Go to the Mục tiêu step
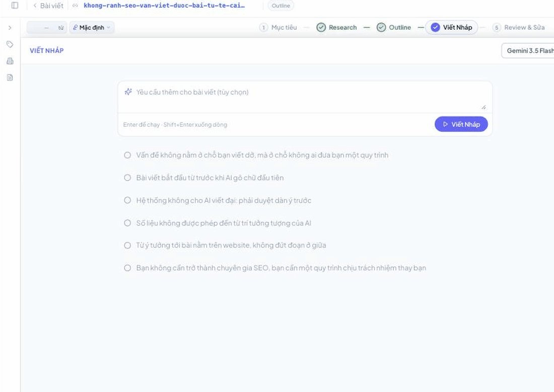The height and width of the screenshot is (392, 554). (x=279, y=27)
